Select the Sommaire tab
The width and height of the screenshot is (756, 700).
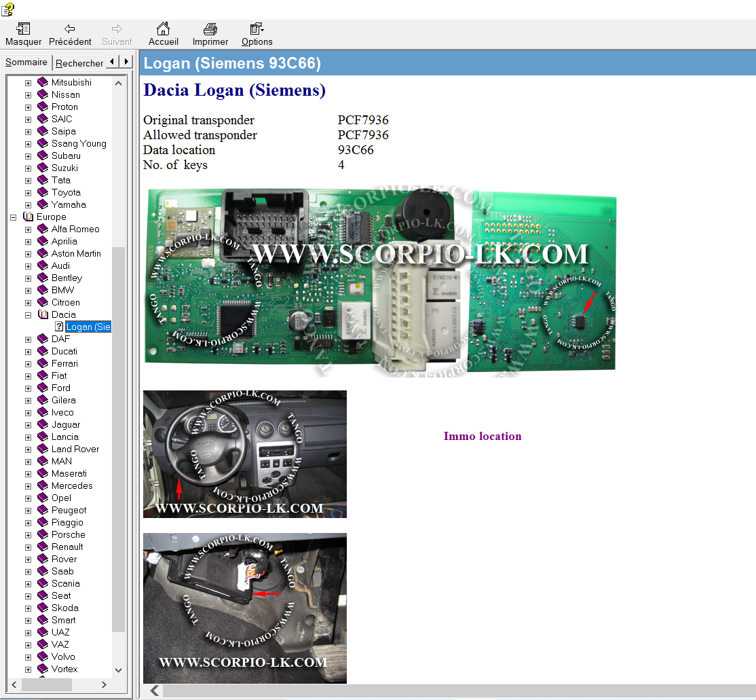(x=26, y=62)
